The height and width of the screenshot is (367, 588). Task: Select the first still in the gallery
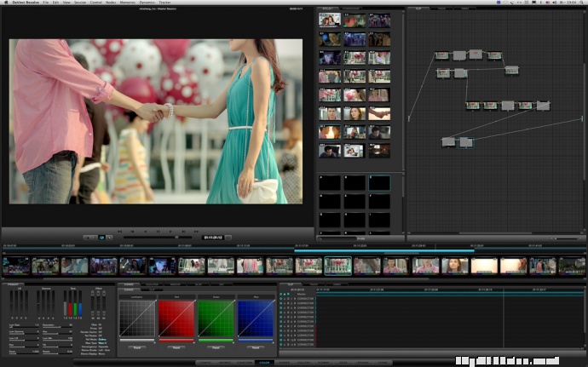click(330, 20)
